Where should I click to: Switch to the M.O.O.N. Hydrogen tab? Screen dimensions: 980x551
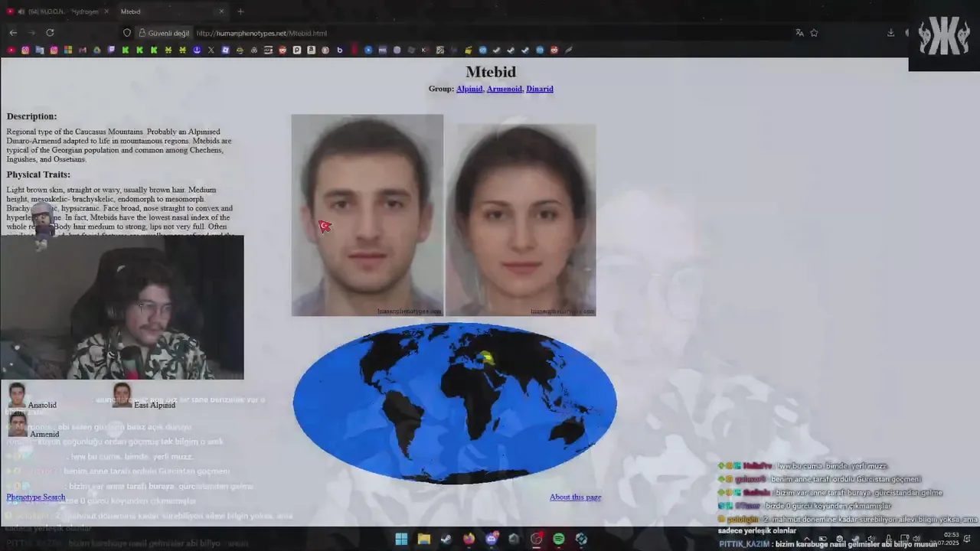(x=57, y=11)
